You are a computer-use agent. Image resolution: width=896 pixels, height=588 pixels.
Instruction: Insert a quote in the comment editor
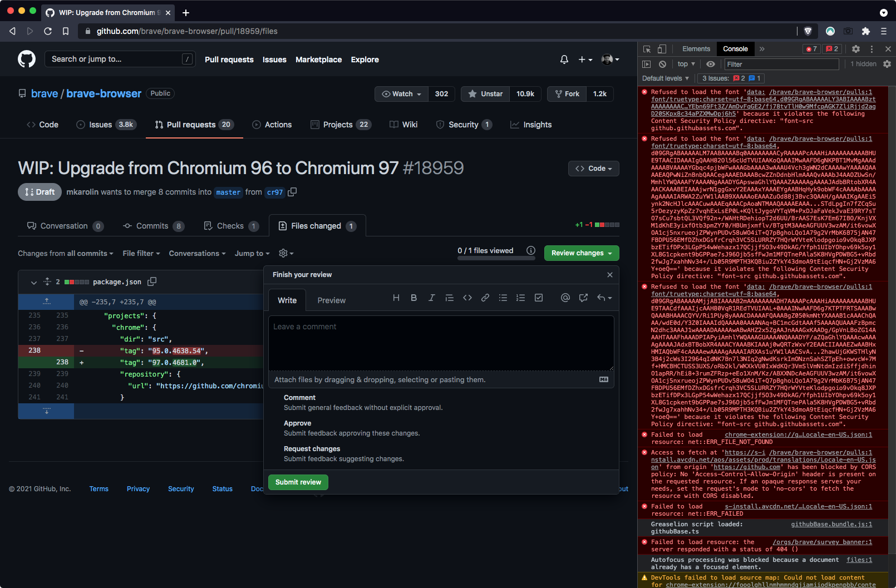450,298
